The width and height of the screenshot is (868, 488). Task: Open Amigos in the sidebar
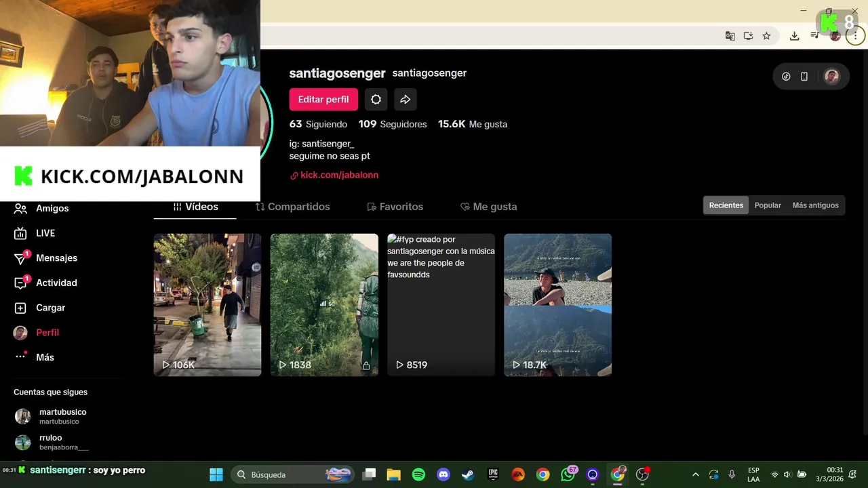[x=42, y=208]
